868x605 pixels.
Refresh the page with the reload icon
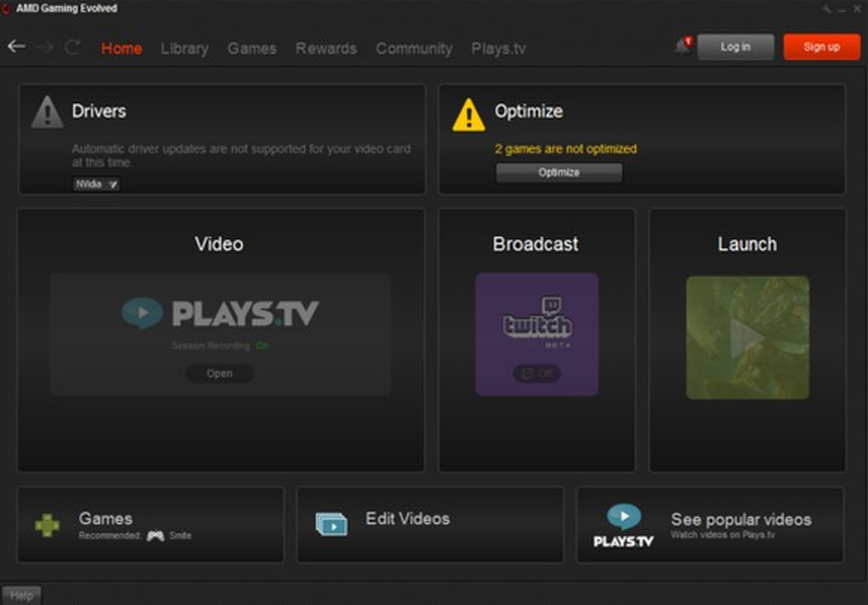[x=72, y=47]
